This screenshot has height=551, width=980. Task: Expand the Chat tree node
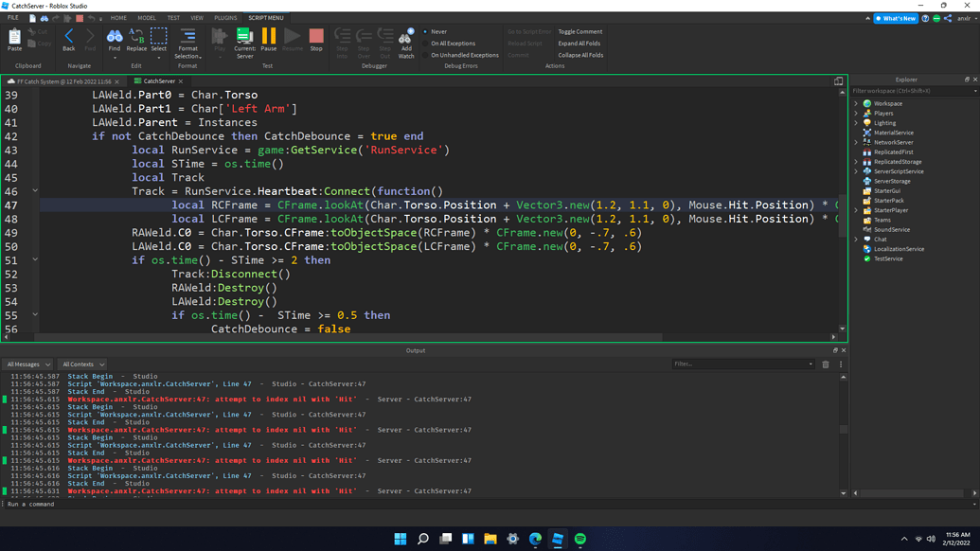pos(856,240)
